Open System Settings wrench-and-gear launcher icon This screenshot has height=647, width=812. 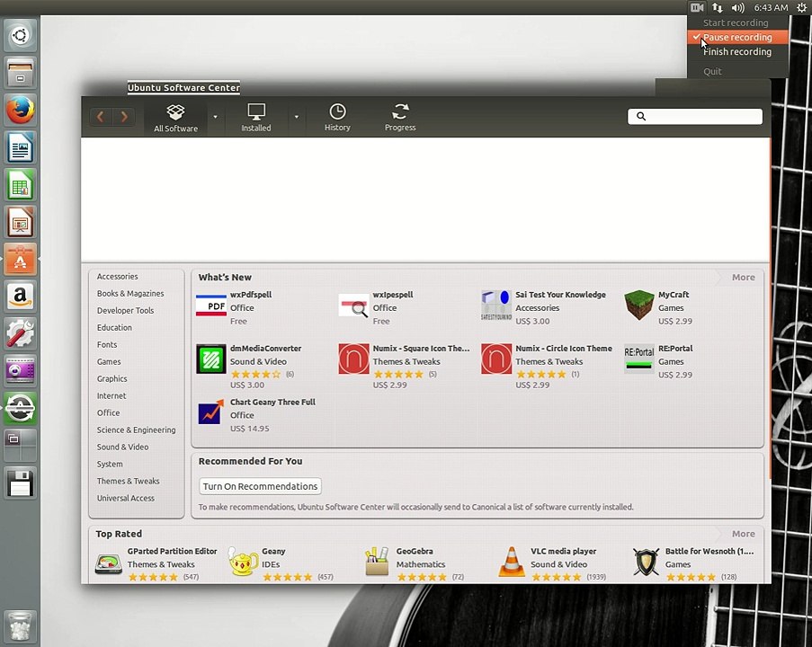tap(20, 333)
